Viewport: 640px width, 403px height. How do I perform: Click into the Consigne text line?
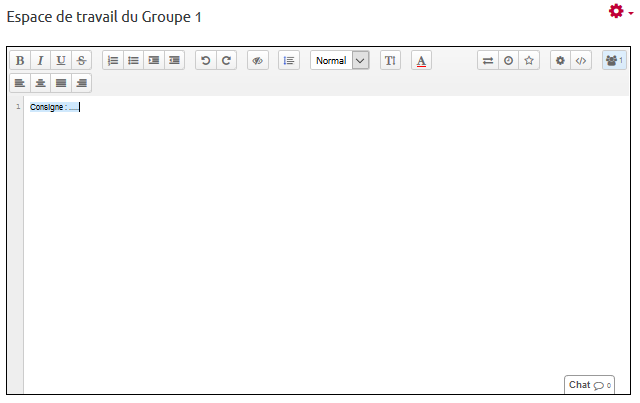55,107
